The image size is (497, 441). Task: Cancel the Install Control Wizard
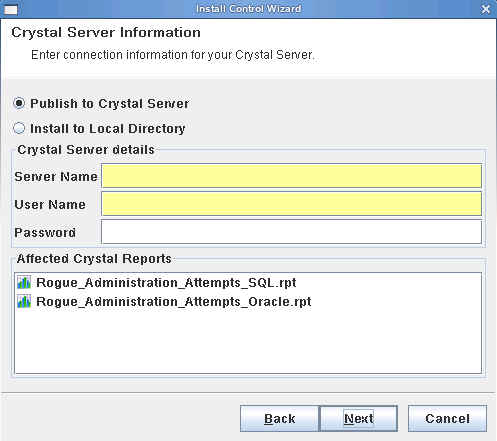pyautogui.click(x=447, y=418)
